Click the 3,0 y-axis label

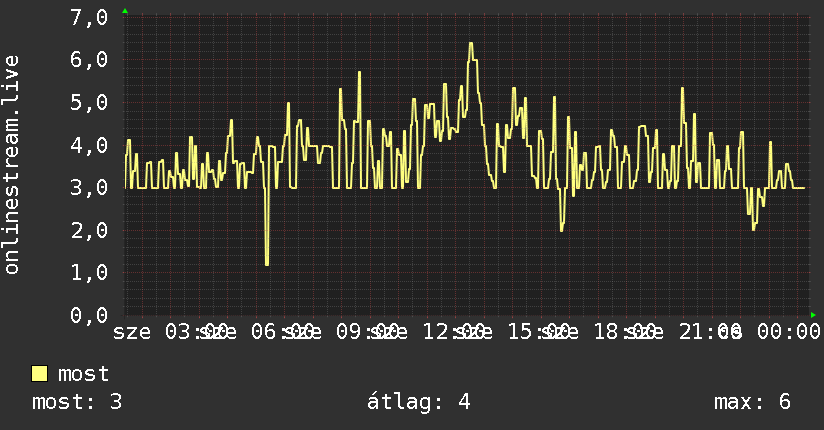coord(89,188)
